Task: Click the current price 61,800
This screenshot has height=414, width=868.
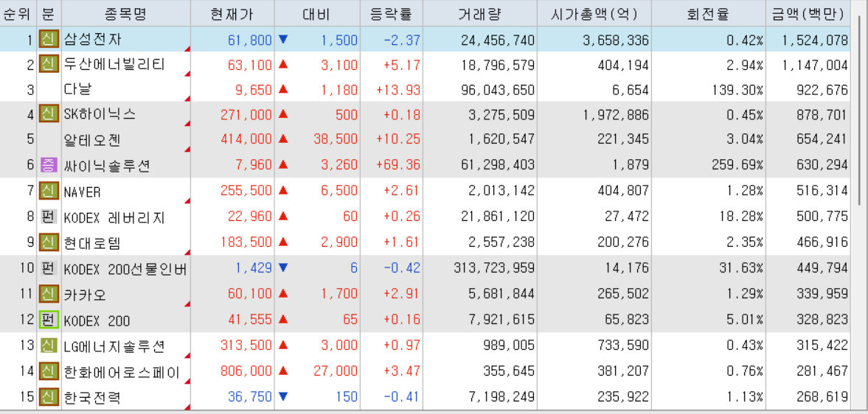Action: click(250, 40)
